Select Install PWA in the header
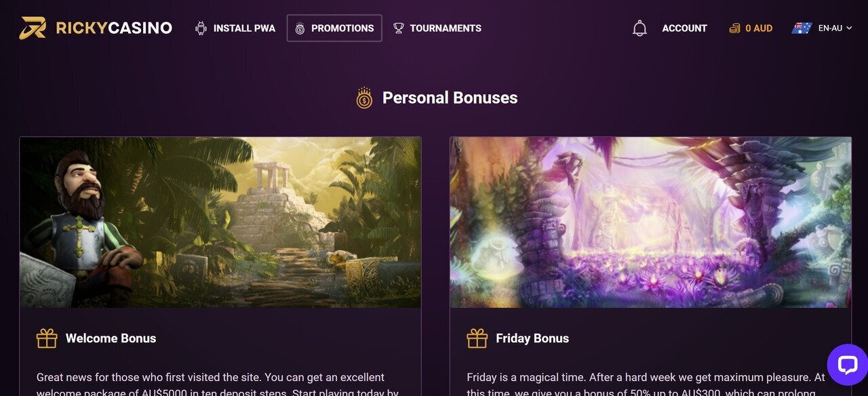The height and width of the screenshot is (396, 868). [x=244, y=28]
